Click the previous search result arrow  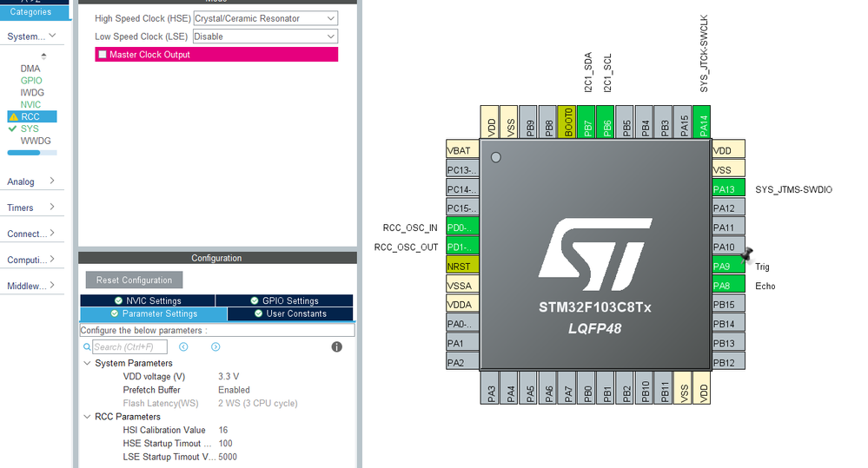[184, 346]
